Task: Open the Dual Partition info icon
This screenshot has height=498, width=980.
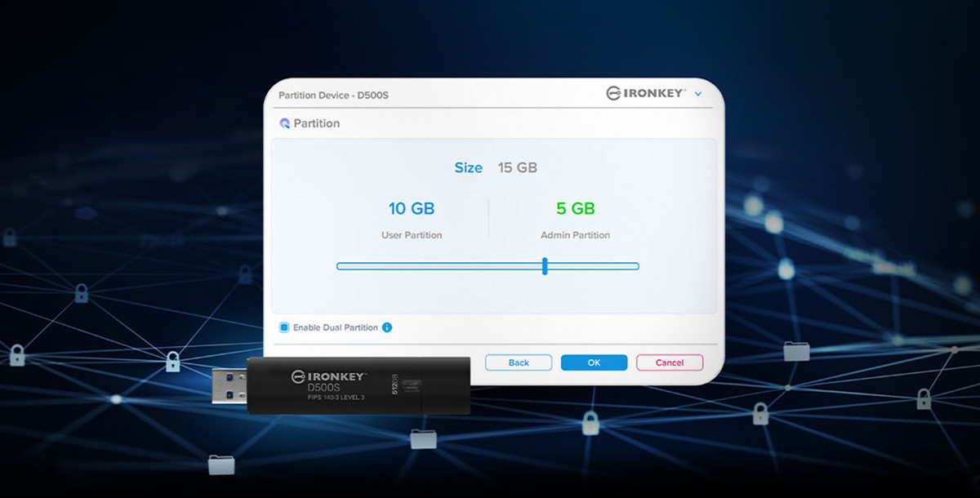Action: [x=387, y=327]
